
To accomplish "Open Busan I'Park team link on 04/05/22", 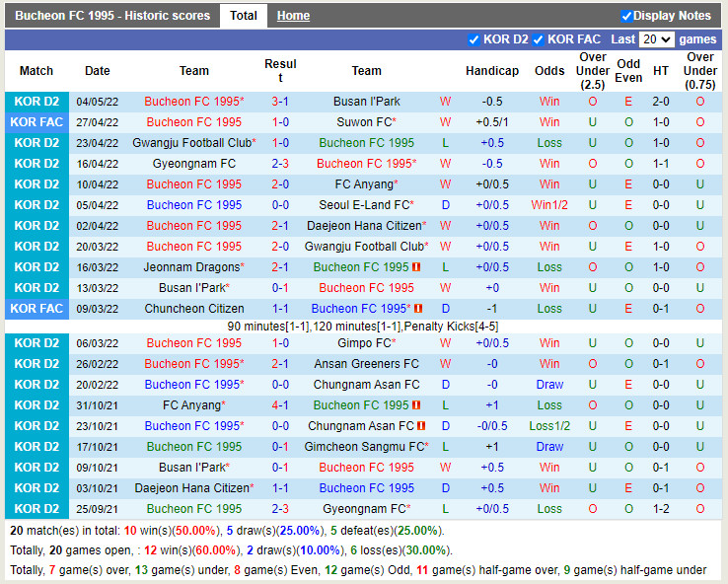I will [x=366, y=102].
